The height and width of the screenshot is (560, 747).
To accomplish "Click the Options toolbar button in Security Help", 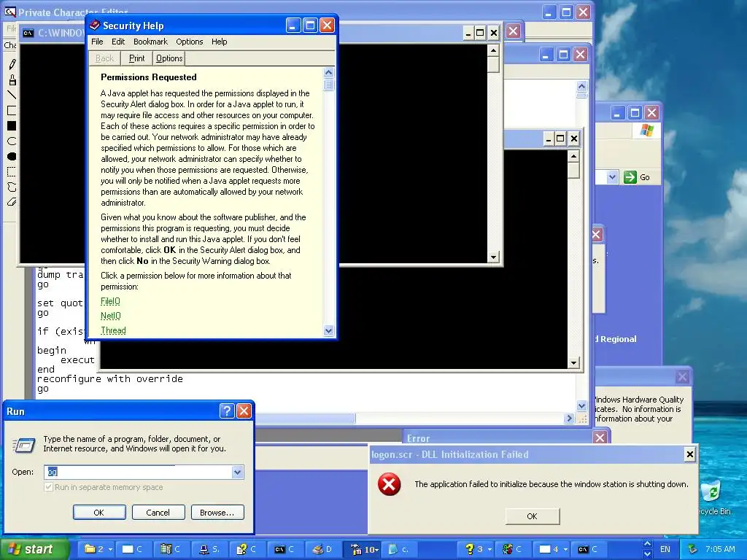I will 169,58.
